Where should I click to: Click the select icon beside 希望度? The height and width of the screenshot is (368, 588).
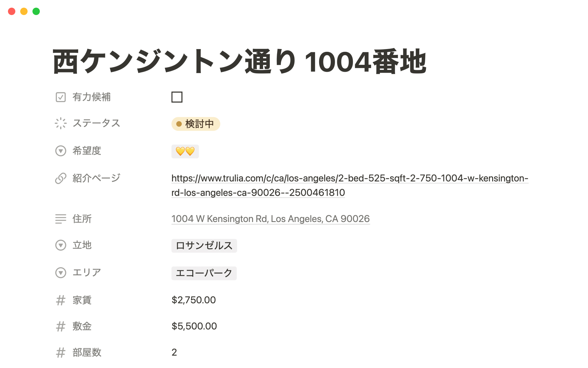[61, 151]
